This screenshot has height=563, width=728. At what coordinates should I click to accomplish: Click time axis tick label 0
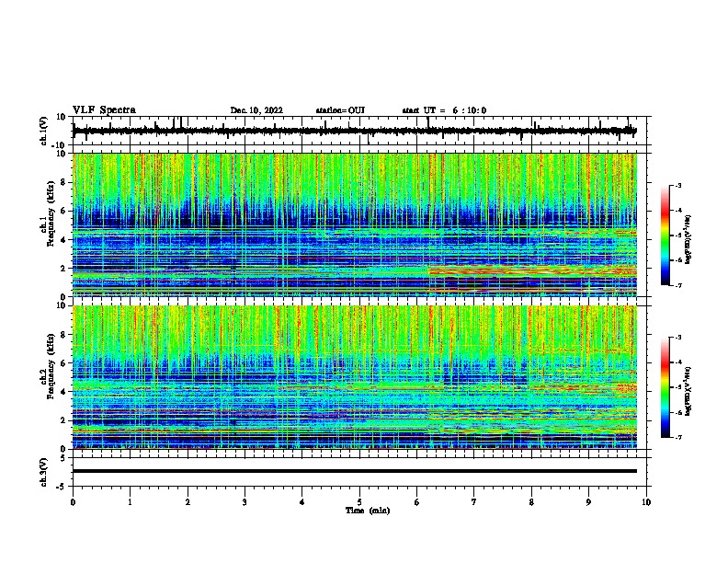pos(73,502)
